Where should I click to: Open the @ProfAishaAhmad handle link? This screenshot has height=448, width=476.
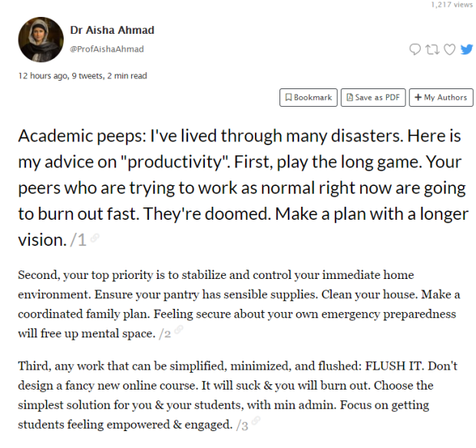(107, 49)
